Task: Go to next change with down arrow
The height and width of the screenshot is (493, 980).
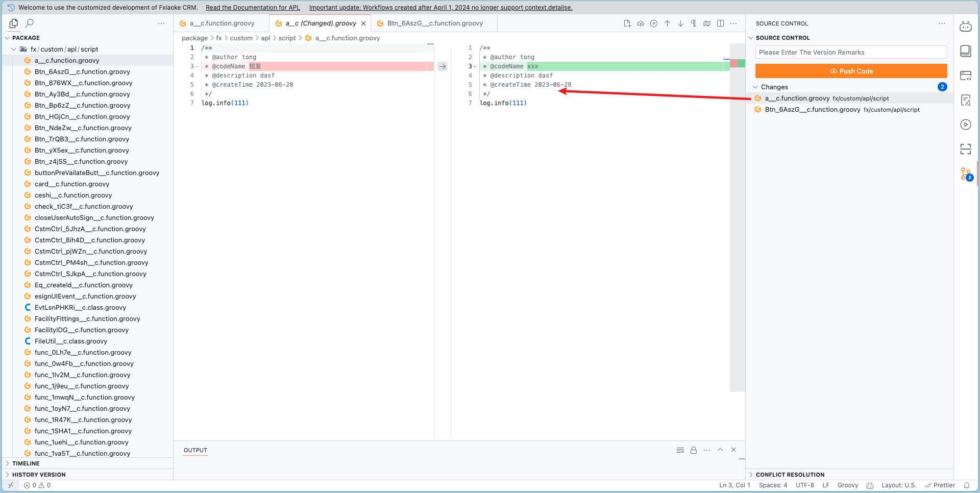Action: click(680, 23)
